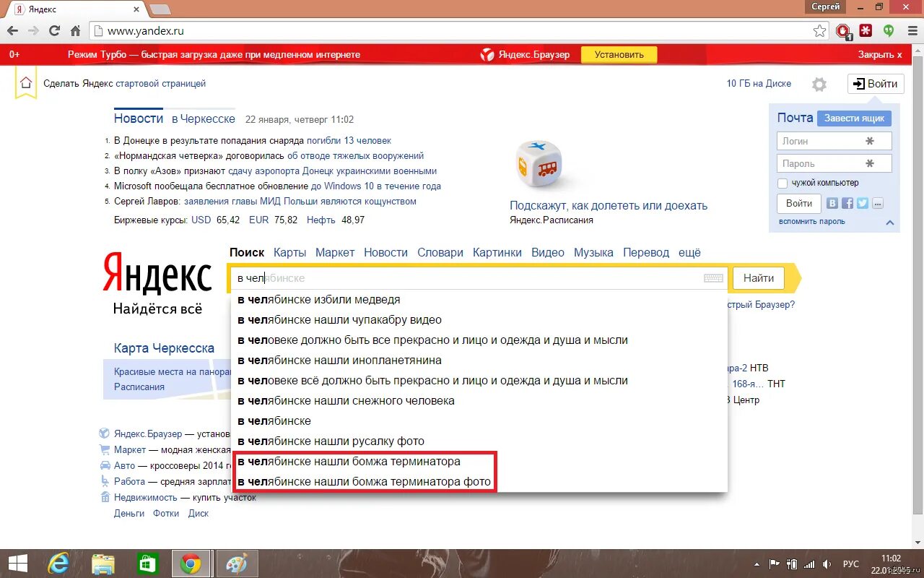Click 'стартовой страницей' link
The image size is (924, 578).
coord(161,83)
